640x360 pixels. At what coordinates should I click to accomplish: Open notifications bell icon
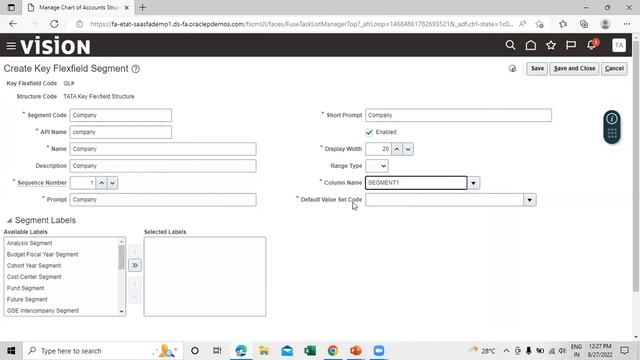coord(591,45)
